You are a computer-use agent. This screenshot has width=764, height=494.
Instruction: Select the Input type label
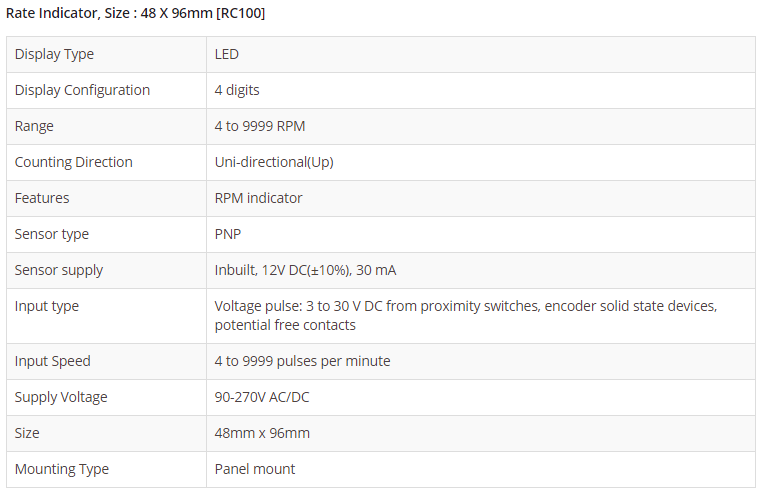(x=46, y=306)
